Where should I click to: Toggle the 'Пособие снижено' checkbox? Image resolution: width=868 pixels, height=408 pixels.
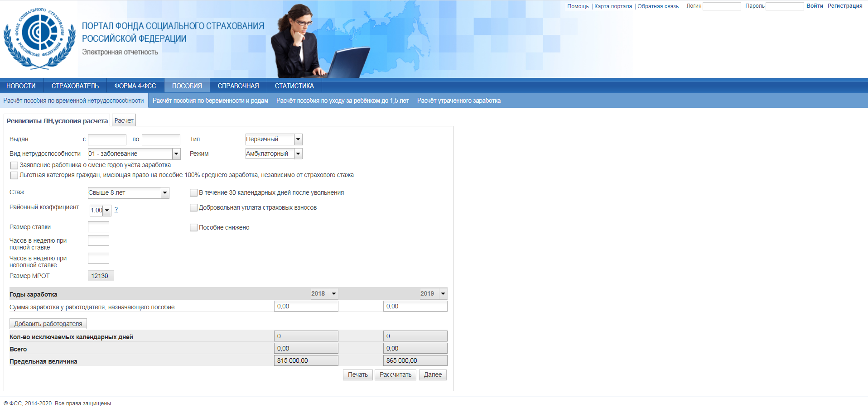pos(193,227)
